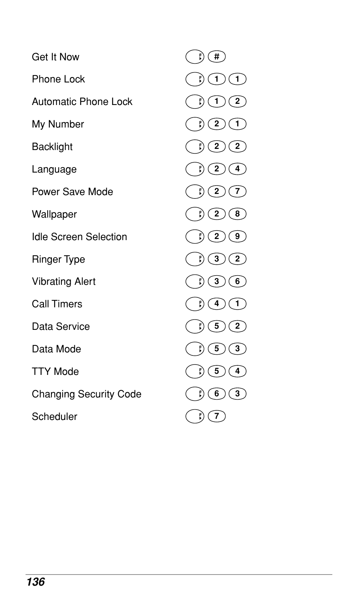This screenshot has width=364, height=607.
Task: Select the TTY Mode entry text
Action: pyautogui.click(x=55, y=371)
